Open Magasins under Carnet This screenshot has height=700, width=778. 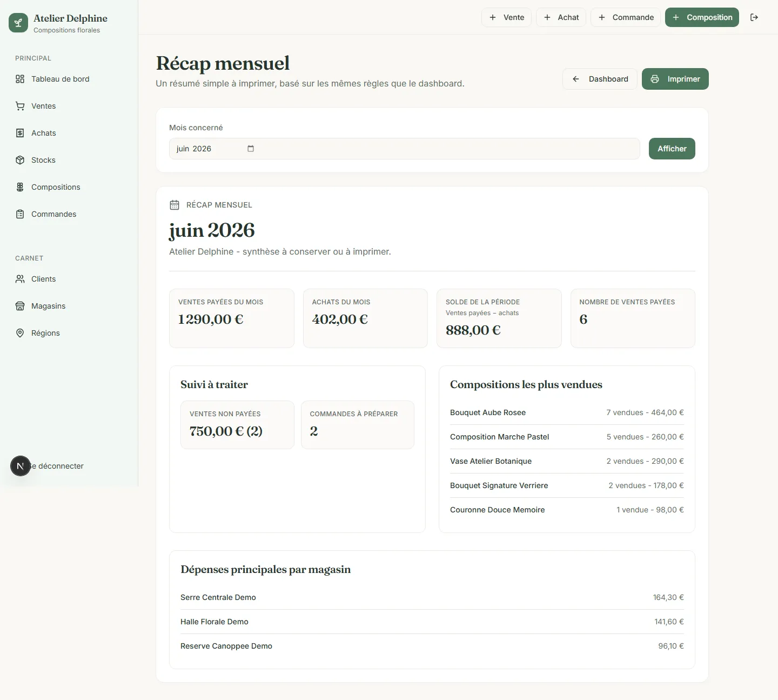click(69, 306)
